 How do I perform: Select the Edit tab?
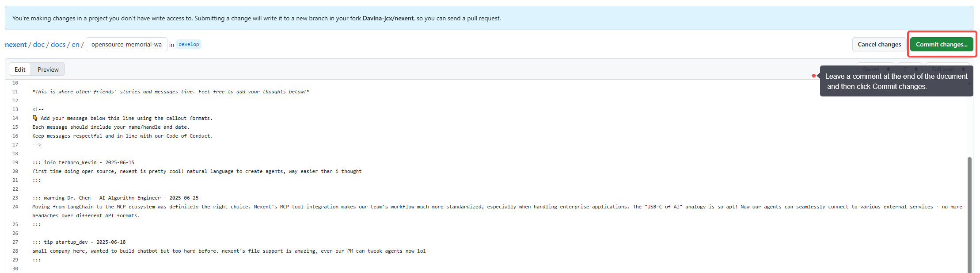[20, 69]
